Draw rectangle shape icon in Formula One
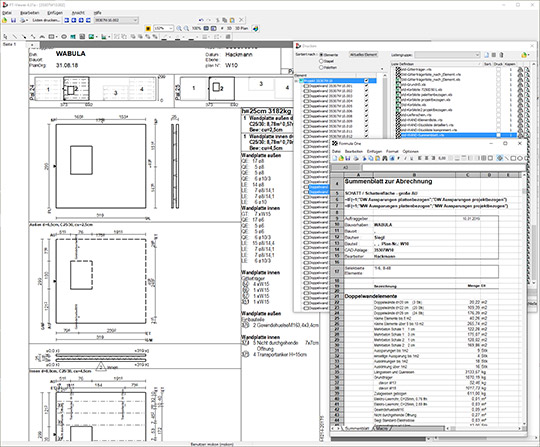This screenshot has height=447, width=540. (513, 158)
